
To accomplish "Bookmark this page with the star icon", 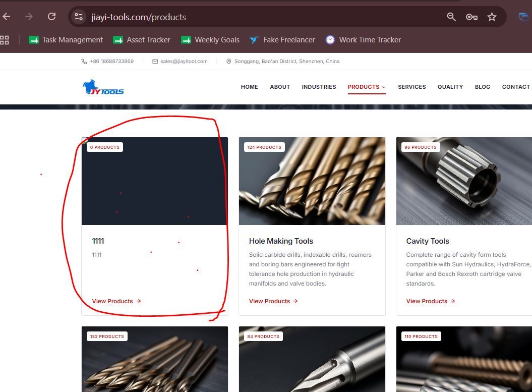I will pos(492,17).
